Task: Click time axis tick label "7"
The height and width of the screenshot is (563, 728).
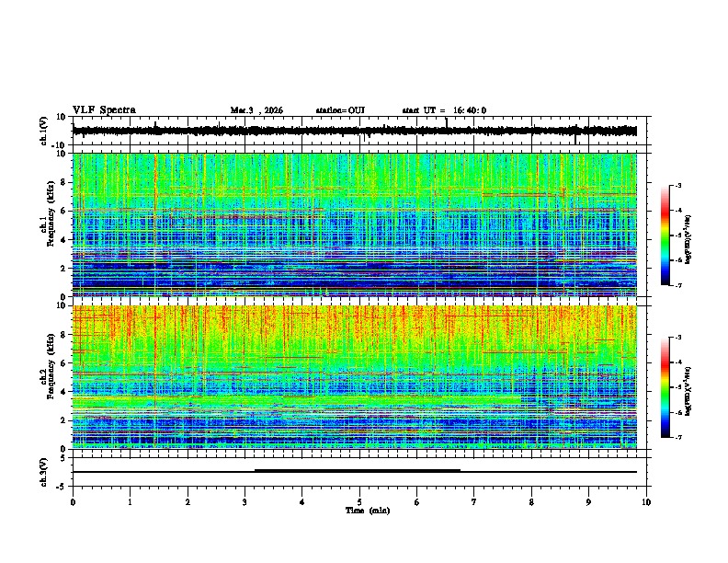Action: pos(474,502)
